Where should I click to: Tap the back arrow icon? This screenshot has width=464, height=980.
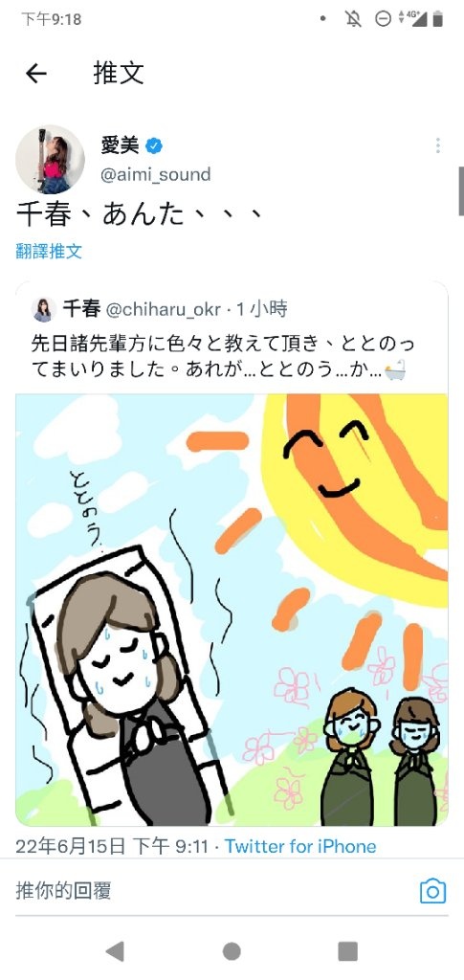click(x=36, y=74)
